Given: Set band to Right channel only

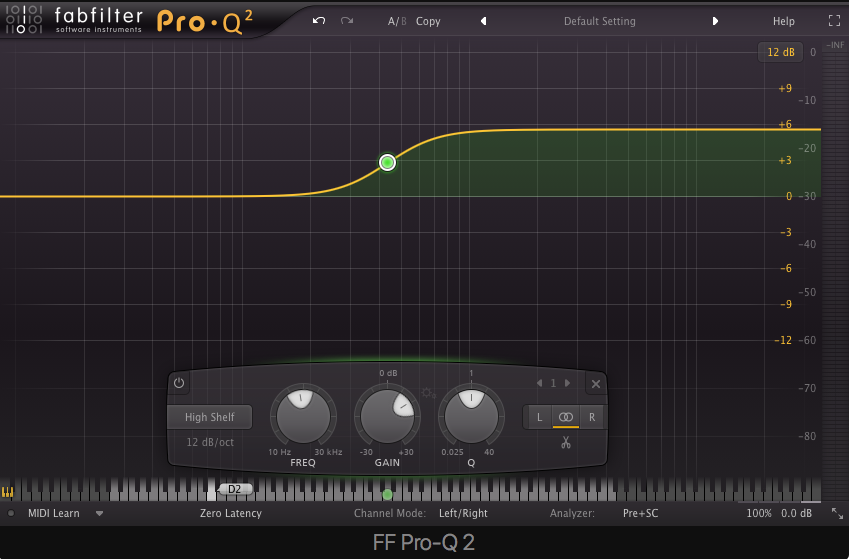Looking at the screenshot, I should point(592,417).
